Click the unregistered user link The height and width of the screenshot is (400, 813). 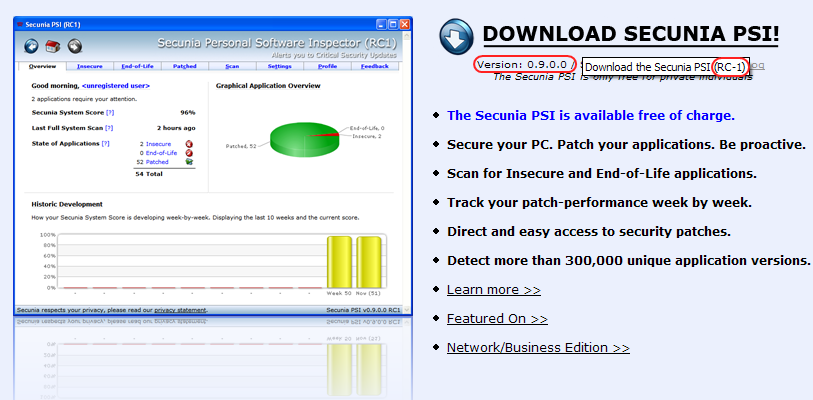click(x=116, y=86)
